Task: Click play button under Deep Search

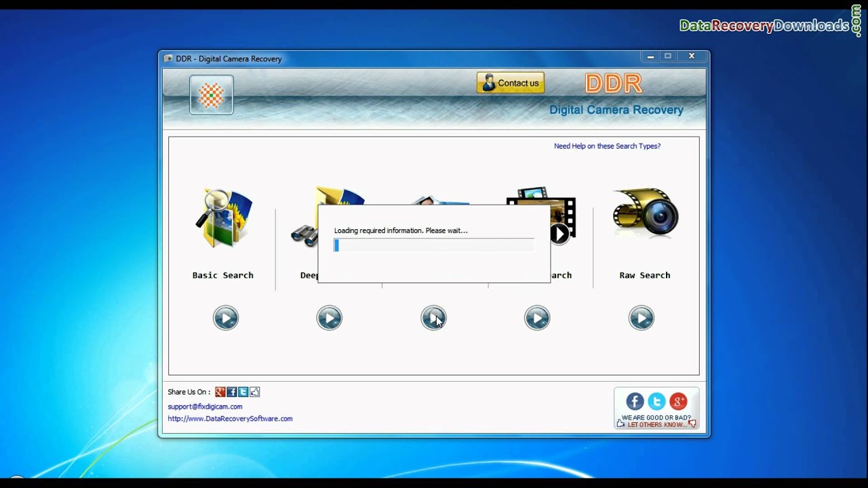Action: [x=330, y=318]
